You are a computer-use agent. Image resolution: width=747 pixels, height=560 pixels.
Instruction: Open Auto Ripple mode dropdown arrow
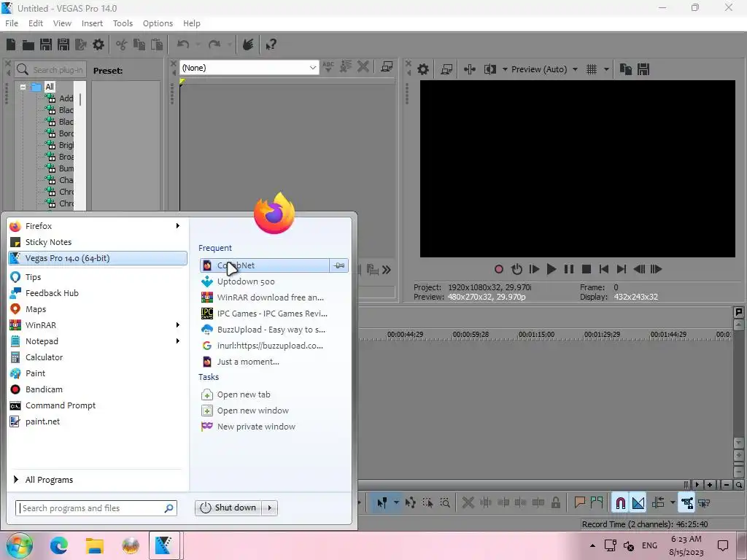[x=672, y=503]
